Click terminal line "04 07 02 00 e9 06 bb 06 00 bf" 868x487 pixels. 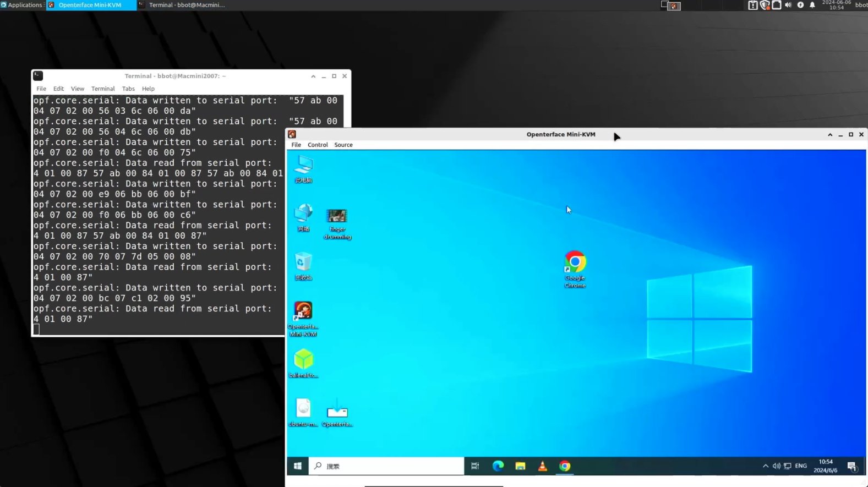tap(114, 194)
